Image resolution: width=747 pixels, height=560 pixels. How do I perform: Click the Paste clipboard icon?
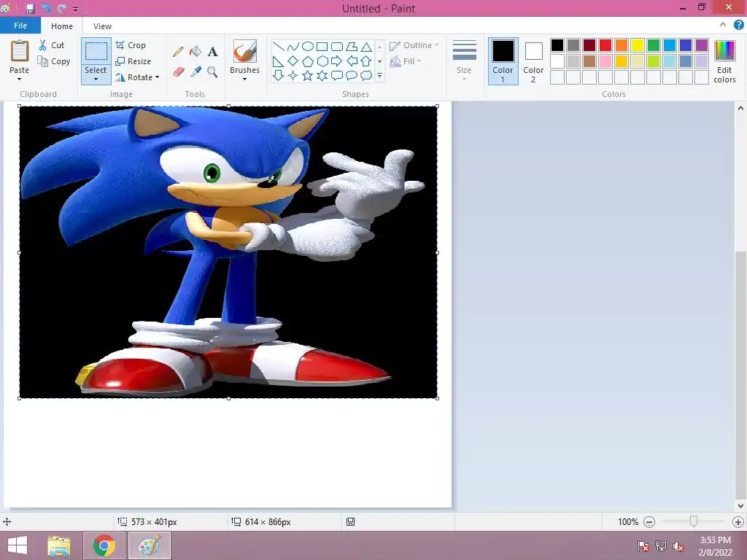[20, 51]
